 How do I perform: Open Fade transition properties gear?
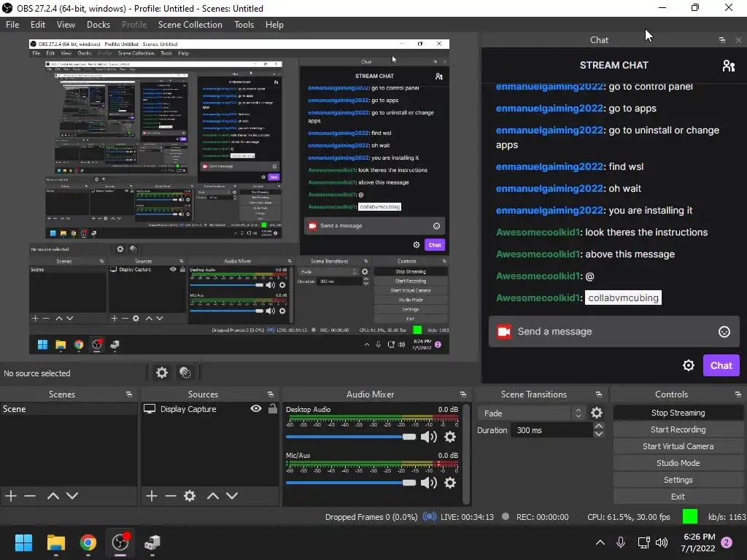click(x=597, y=413)
